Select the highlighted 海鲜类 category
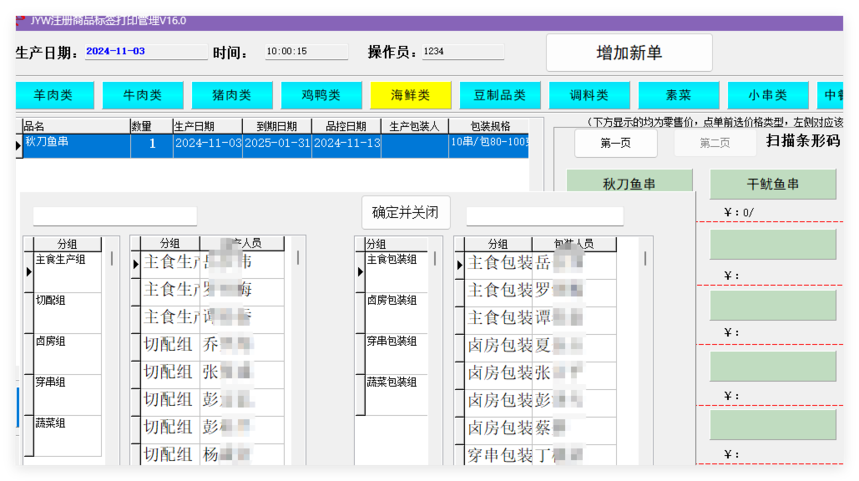 coord(410,95)
